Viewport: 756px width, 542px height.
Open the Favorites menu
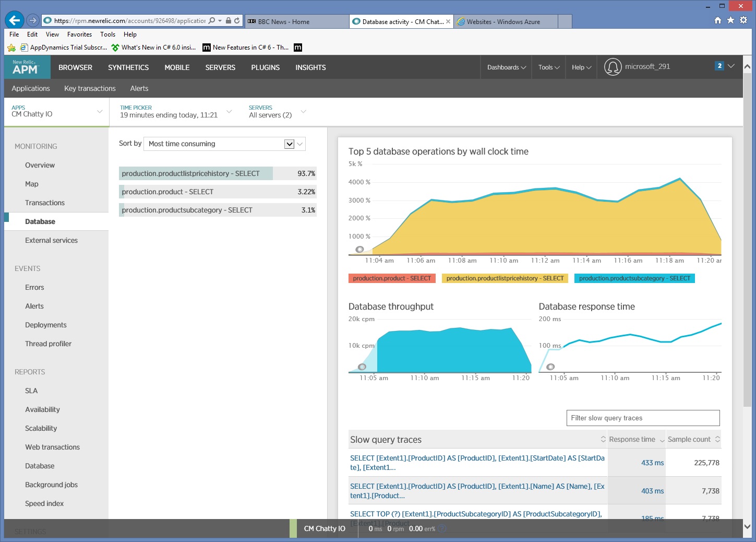(79, 34)
